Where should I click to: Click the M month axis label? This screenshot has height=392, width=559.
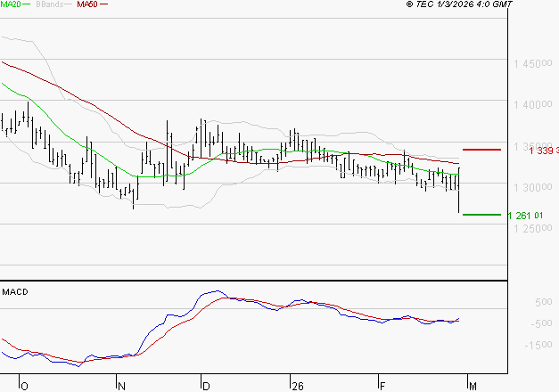473,387
